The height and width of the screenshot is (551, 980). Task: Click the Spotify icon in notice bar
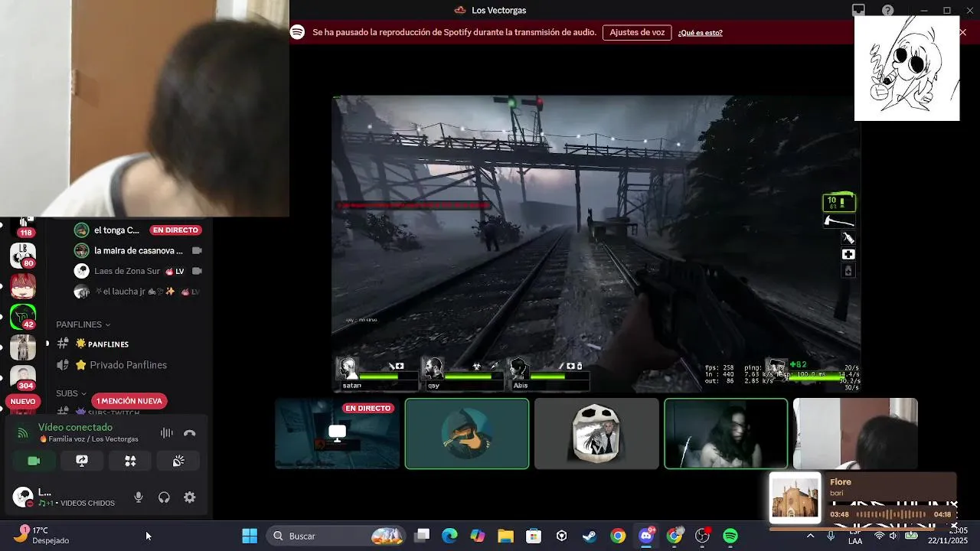(297, 32)
